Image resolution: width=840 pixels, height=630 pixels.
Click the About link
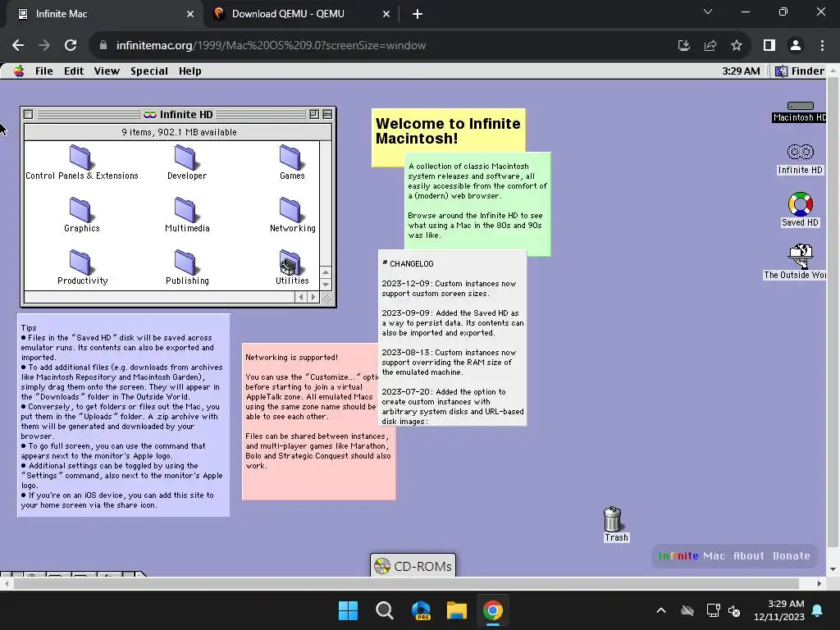click(749, 556)
